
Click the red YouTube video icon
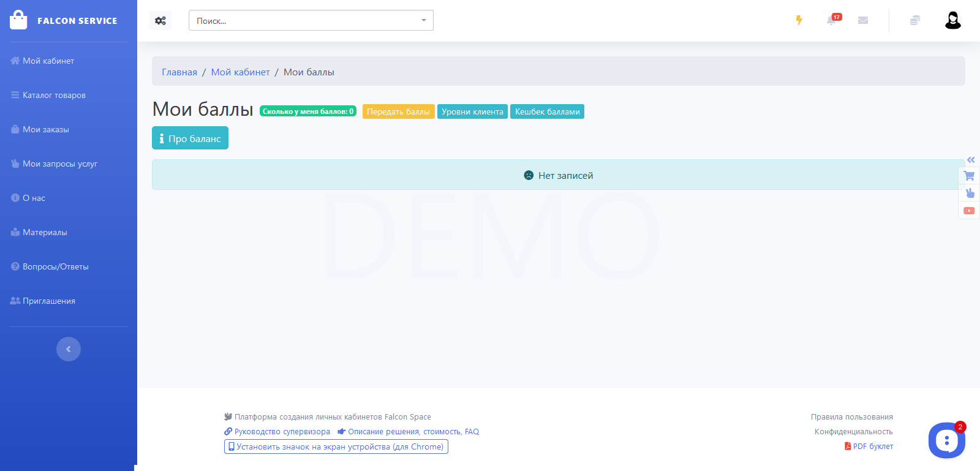(969, 211)
